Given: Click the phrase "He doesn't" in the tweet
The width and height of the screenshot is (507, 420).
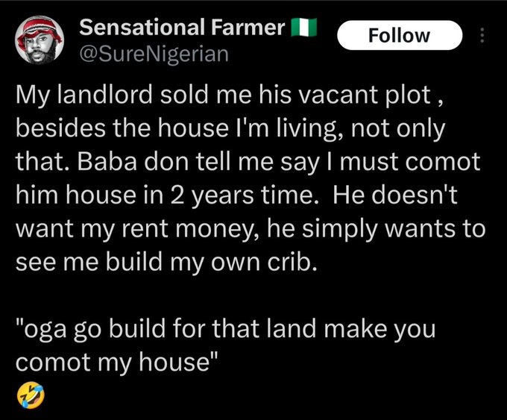Looking at the screenshot, I should tap(394, 195).
